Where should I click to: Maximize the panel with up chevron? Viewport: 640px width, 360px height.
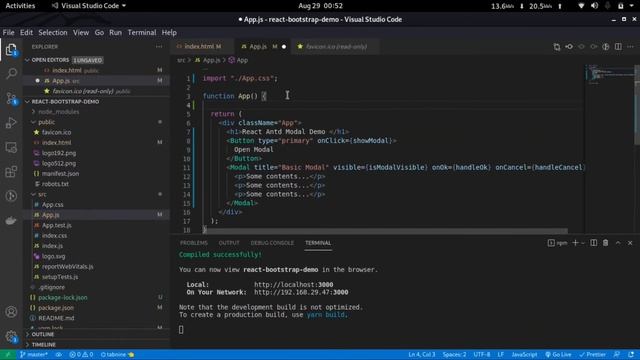(618, 243)
